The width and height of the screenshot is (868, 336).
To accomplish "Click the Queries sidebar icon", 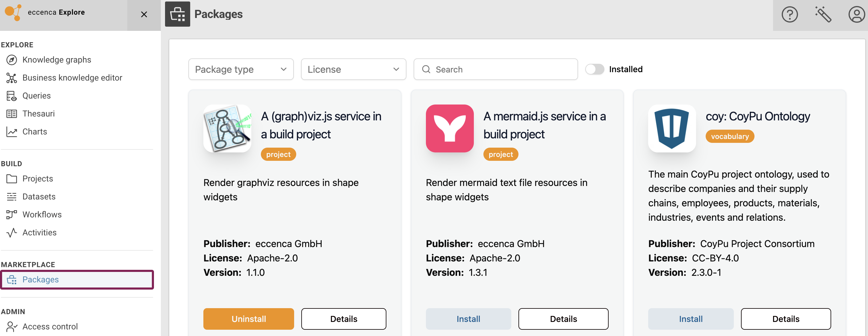I will pos(11,96).
